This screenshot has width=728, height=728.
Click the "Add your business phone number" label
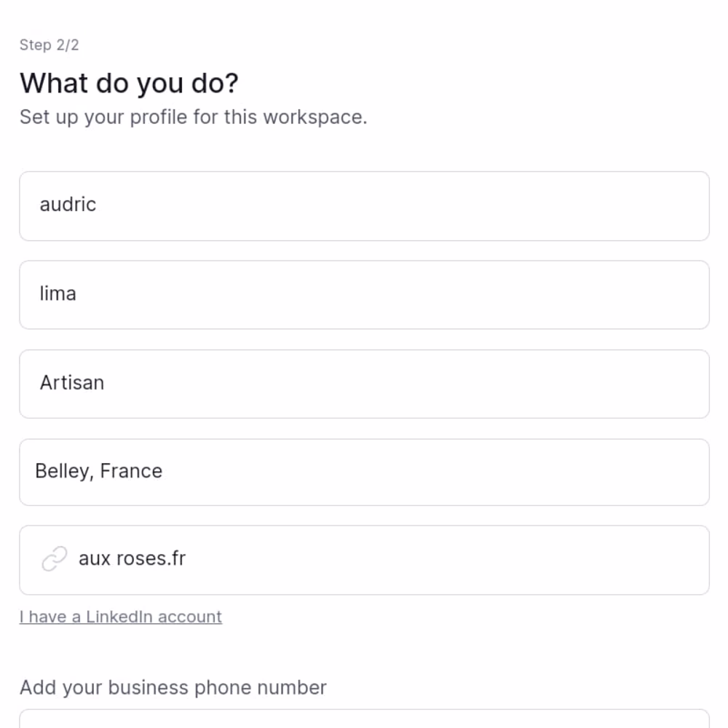(173, 687)
